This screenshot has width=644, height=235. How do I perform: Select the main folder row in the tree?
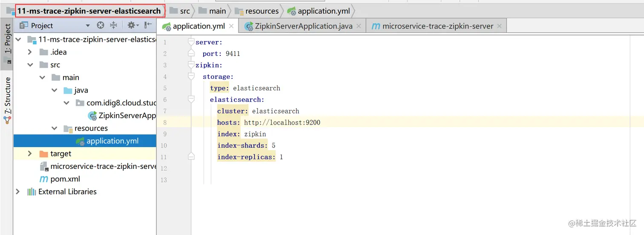tap(85, 78)
